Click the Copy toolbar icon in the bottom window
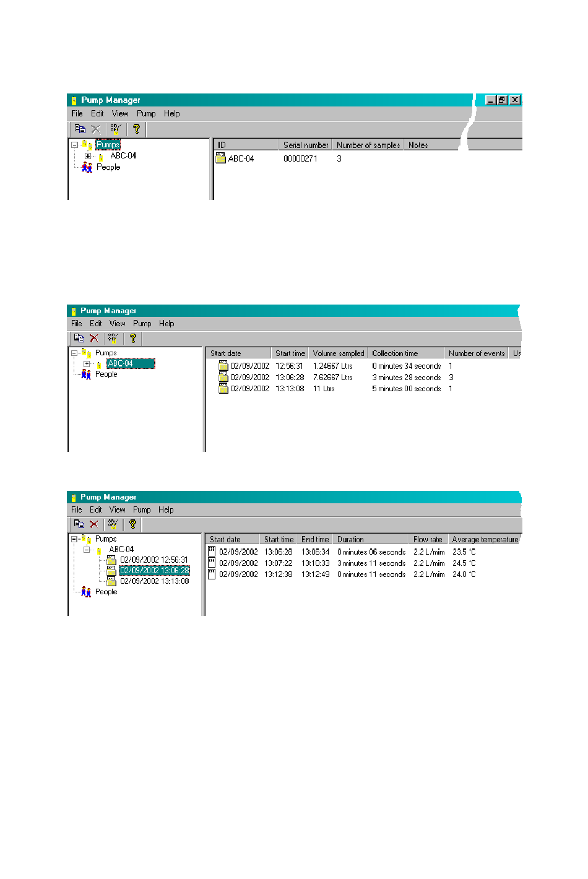 coord(79,524)
